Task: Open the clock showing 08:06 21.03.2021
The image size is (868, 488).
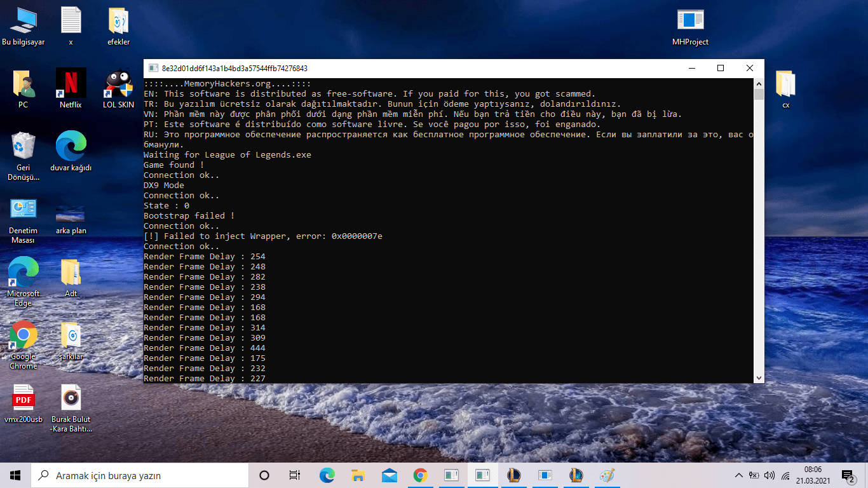Action: [x=813, y=475]
